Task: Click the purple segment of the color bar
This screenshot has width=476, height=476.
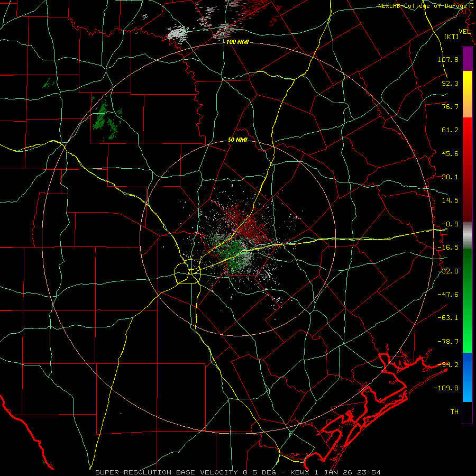Action: 467,59
